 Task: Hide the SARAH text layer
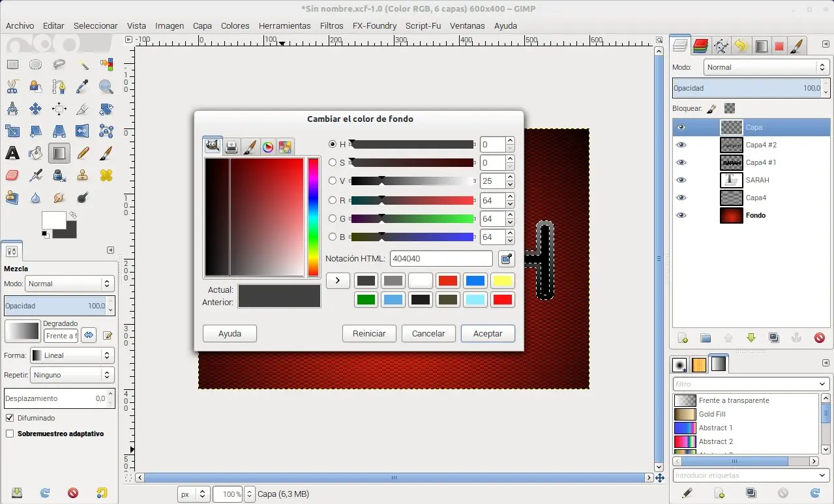pyautogui.click(x=681, y=180)
